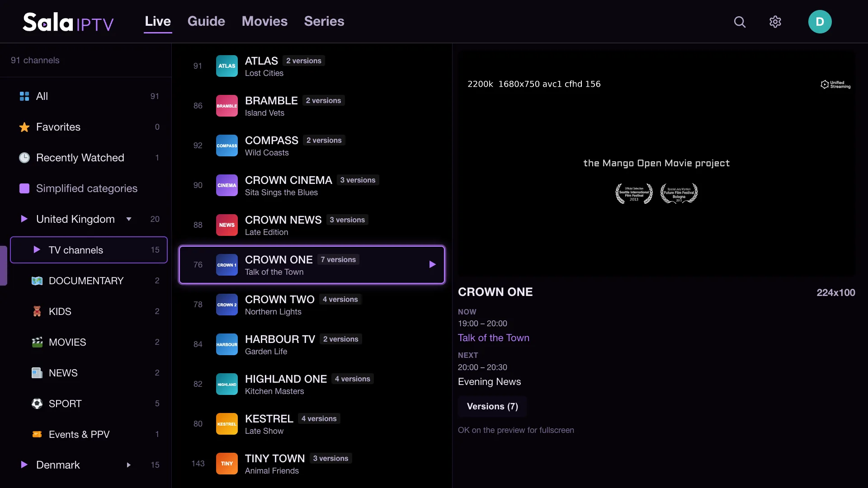Viewport: 868px width, 488px height.
Task: Open settings gear icon
Action: pos(775,22)
